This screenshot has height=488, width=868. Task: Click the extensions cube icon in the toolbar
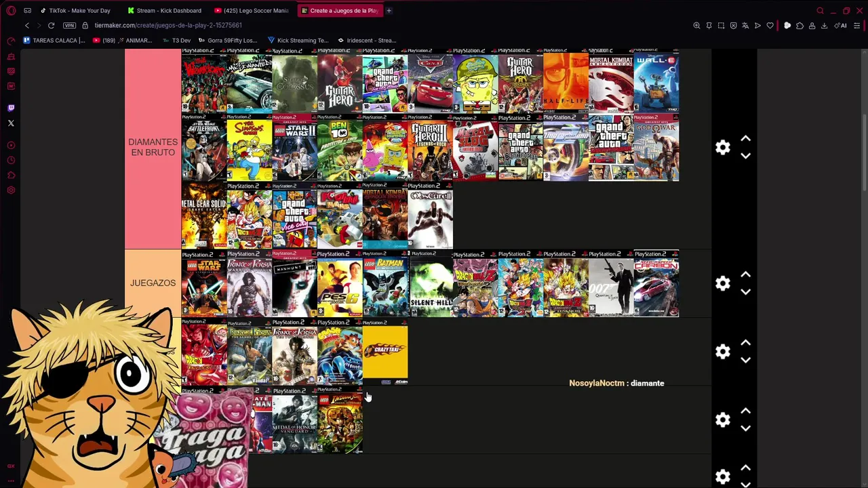pyautogui.click(x=800, y=26)
